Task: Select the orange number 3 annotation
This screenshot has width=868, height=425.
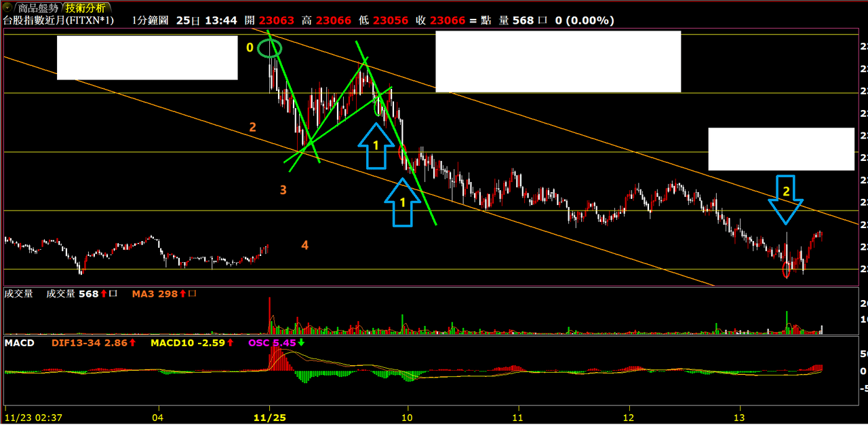Action: [x=283, y=190]
